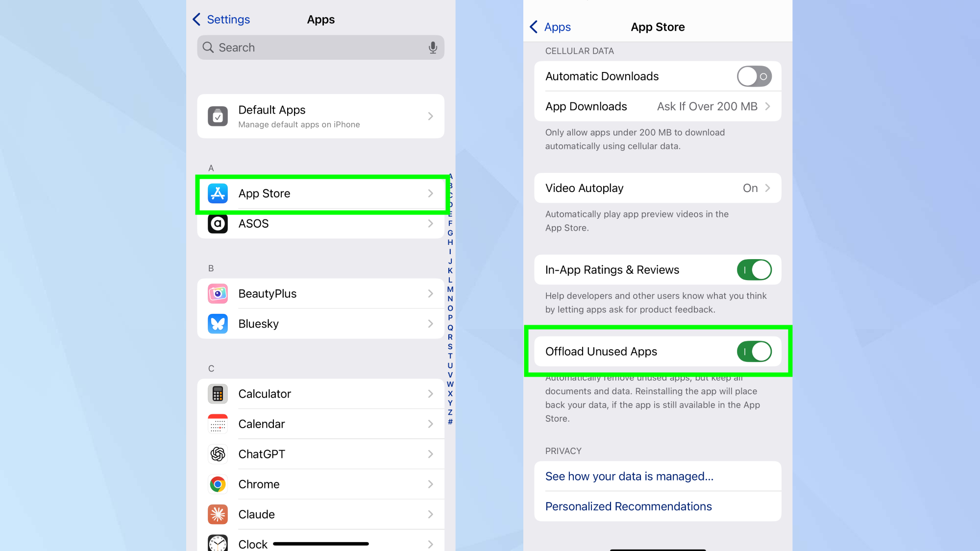980x551 pixels.
Task: Open See how your data is managed
Action: coord(629,476)
